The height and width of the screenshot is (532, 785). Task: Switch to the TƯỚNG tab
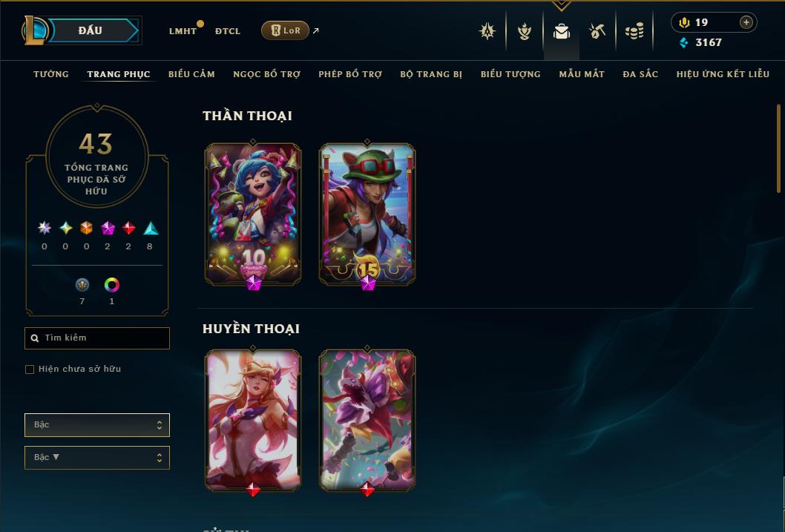[x=51, y=74]
